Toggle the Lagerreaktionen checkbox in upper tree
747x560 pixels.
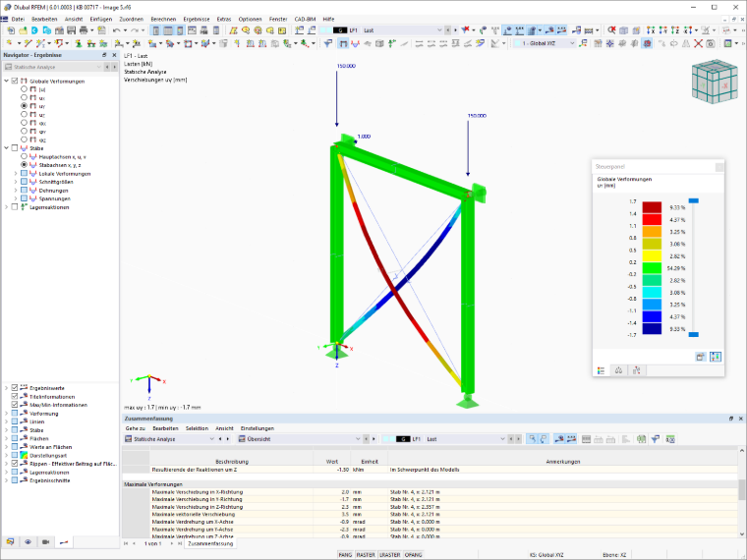pyautogui.click(x=15, y=207)
